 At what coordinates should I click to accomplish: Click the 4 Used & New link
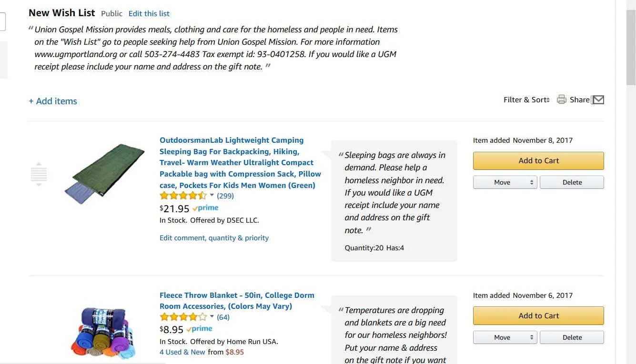point(182,352)
